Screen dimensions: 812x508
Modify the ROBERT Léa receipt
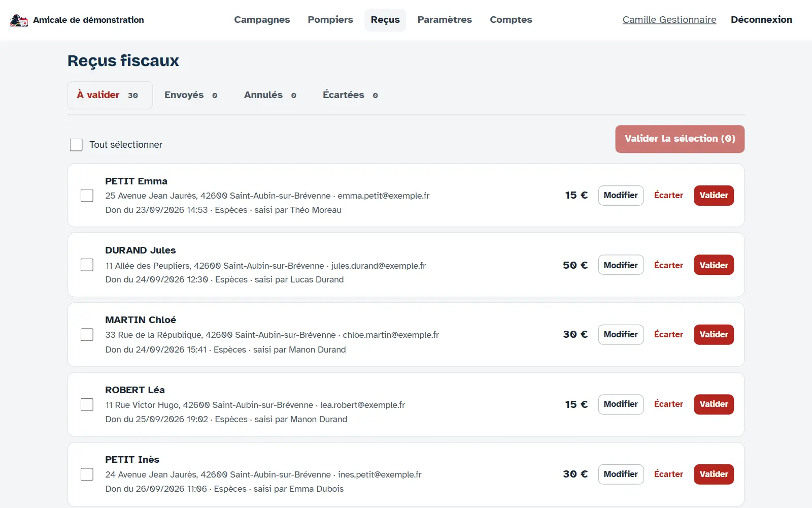[621, 404]
